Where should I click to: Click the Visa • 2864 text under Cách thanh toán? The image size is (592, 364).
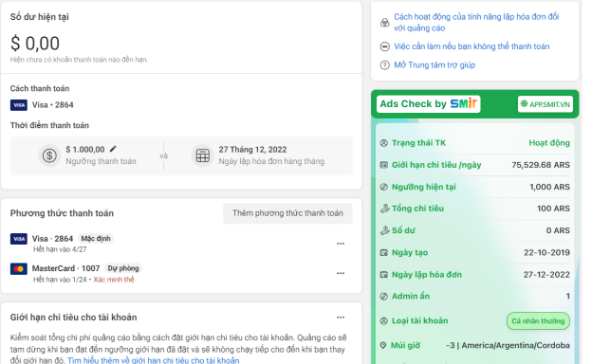pos(52,105)
